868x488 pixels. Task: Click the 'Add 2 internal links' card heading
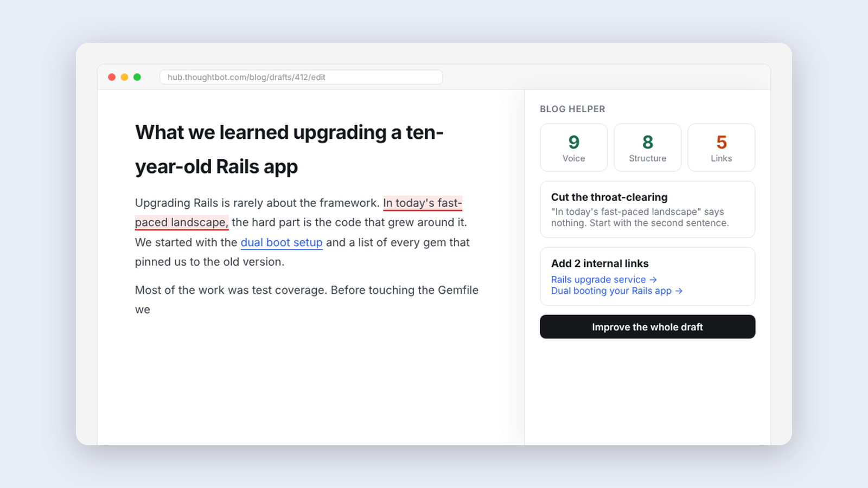[x=599, y=264]
